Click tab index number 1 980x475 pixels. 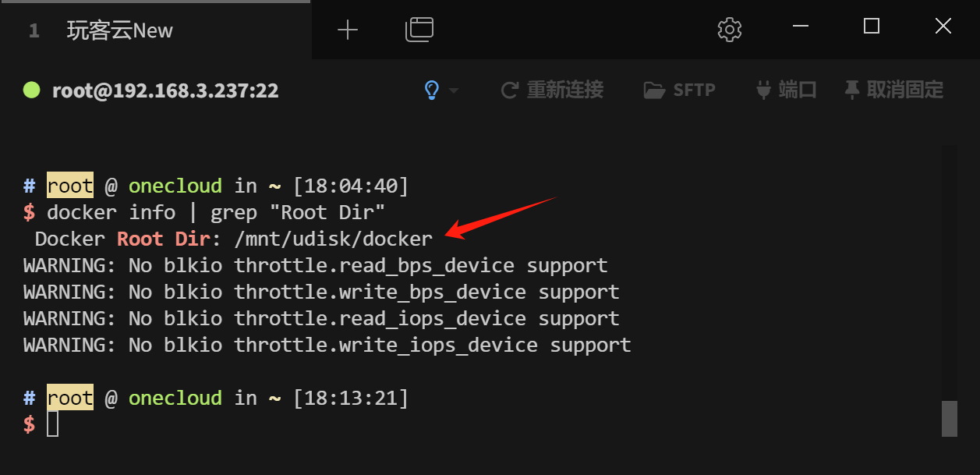click(x=33, y=30)
